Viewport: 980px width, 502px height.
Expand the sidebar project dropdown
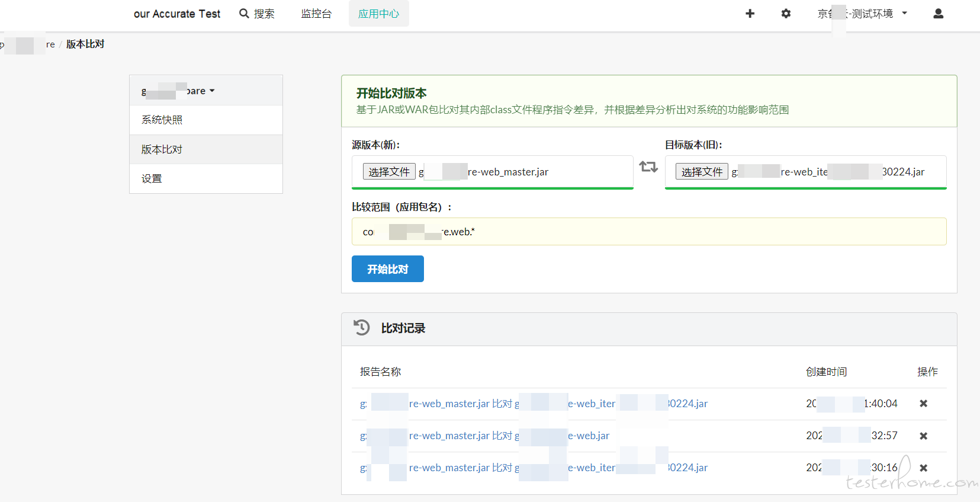coord(178,91)
